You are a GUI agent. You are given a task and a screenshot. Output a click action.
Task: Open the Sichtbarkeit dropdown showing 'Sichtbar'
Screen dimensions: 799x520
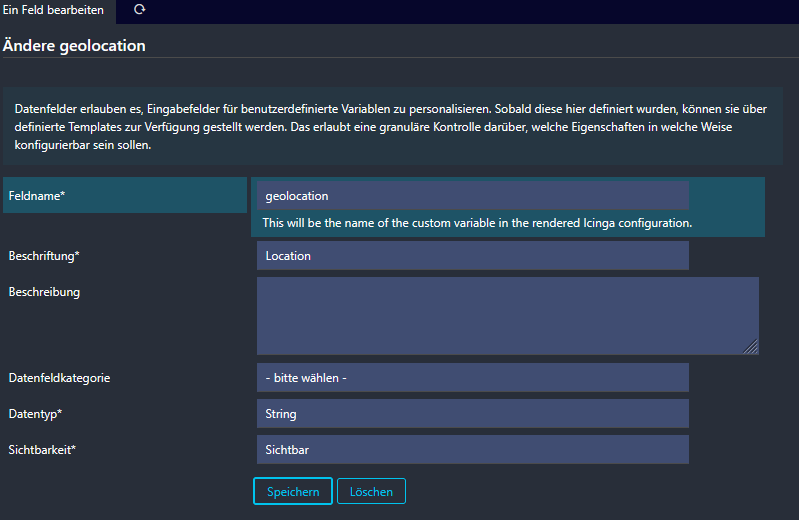pyautogui.click(x=472, y=450)
